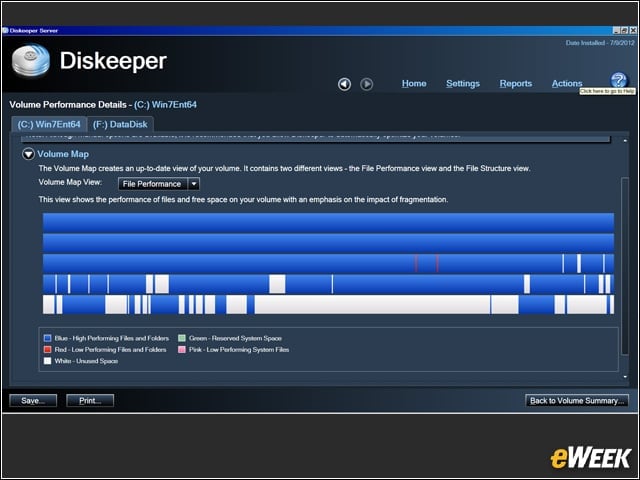Open the Actions menu
This screenshot has height=480, width=640.
pyautogui.click(x=567, y=83)
